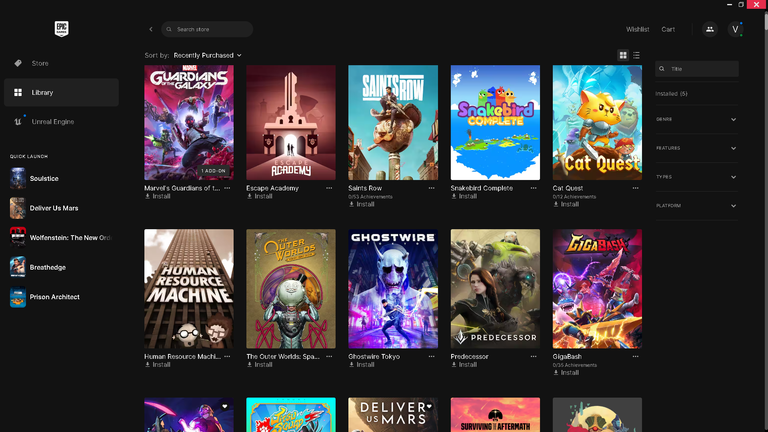768x432 pixels.
Task: Install Predecessor
Action: (x=464, y=365)
